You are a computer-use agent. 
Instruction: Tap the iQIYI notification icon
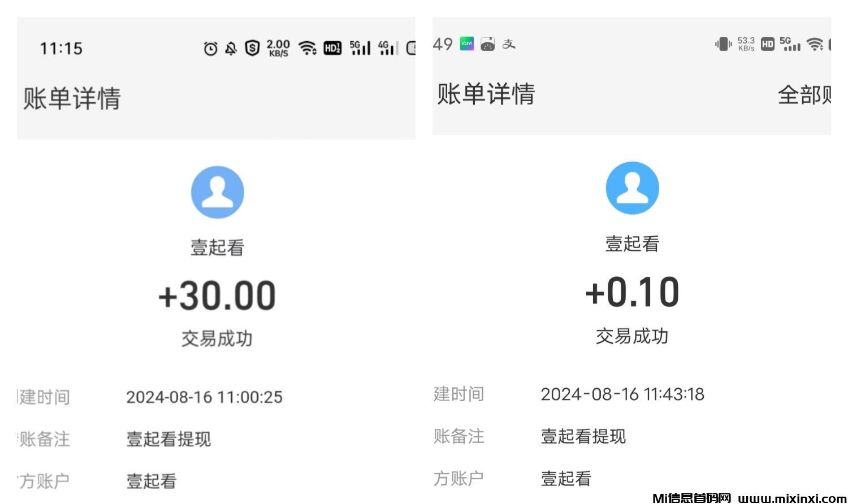(467, 44)
